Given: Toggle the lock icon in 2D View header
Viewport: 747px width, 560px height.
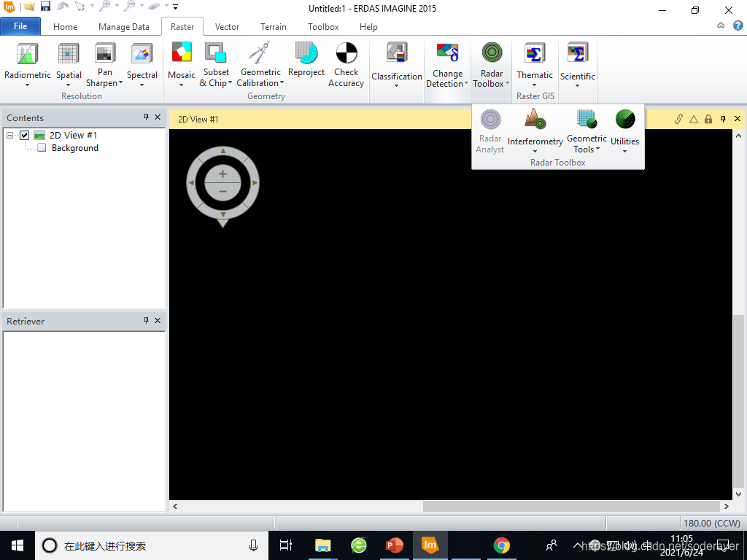Looking at the screenshot, I should [708, 119].
